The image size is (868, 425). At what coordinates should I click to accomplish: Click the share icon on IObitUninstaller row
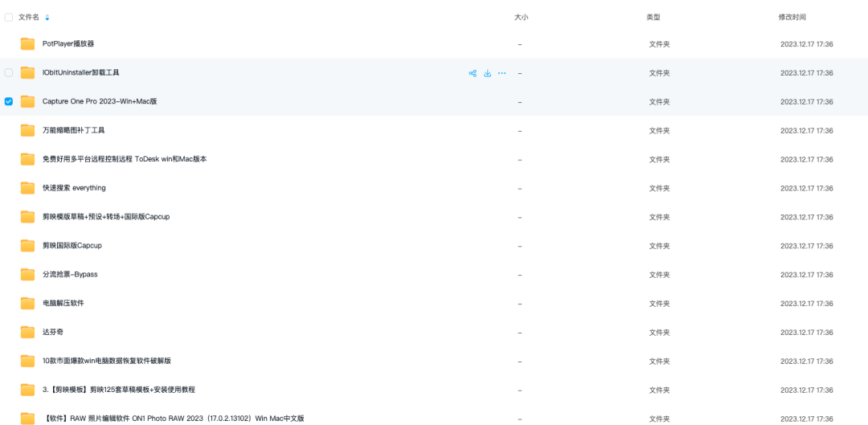click(x=473, y=73)
